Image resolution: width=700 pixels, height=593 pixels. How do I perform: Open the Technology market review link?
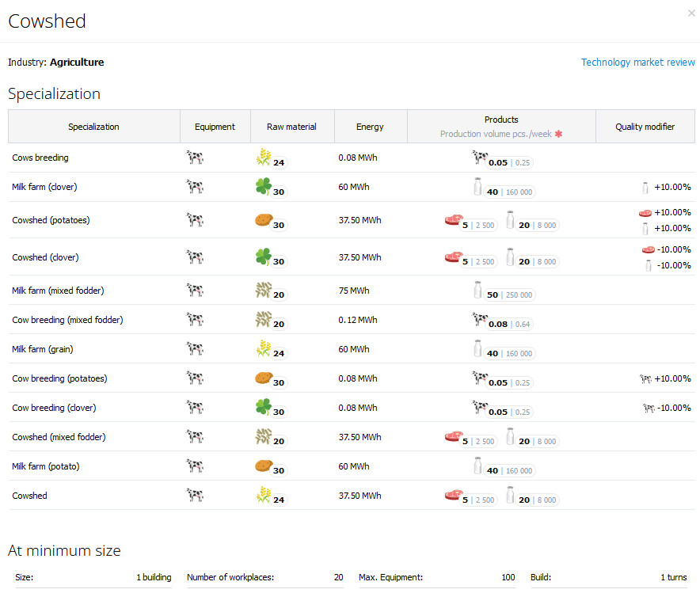[x=637, y=62]
